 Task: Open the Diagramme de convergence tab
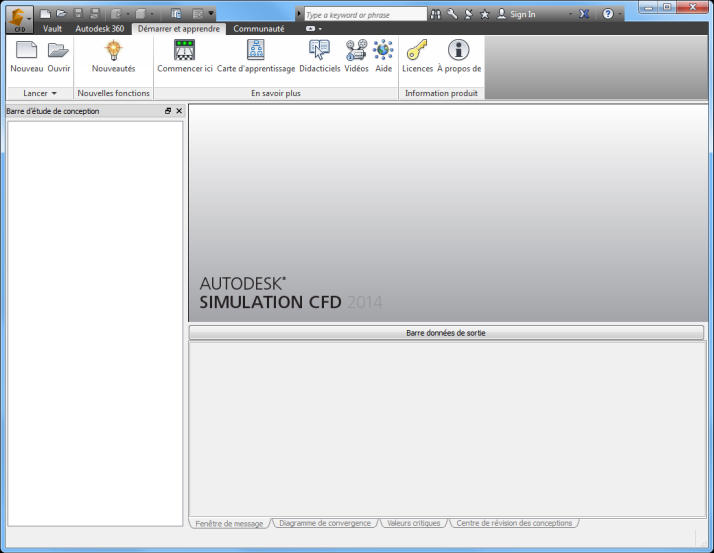325,523
